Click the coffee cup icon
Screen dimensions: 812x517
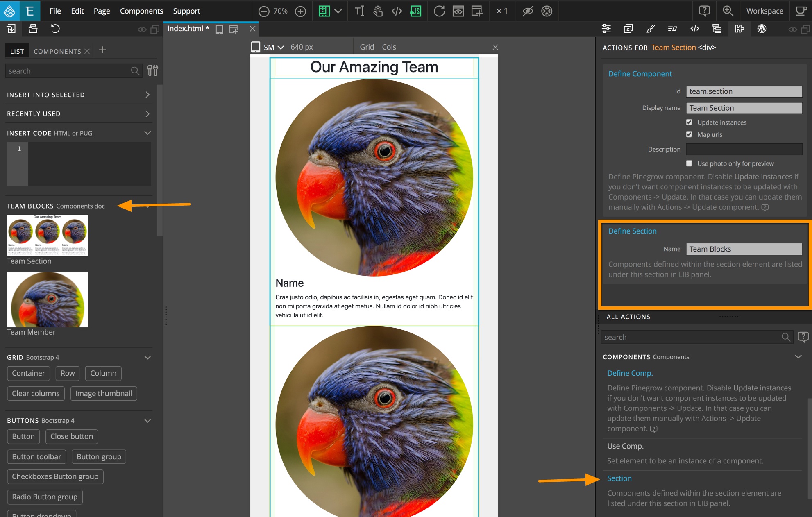(x=801, y=11)
